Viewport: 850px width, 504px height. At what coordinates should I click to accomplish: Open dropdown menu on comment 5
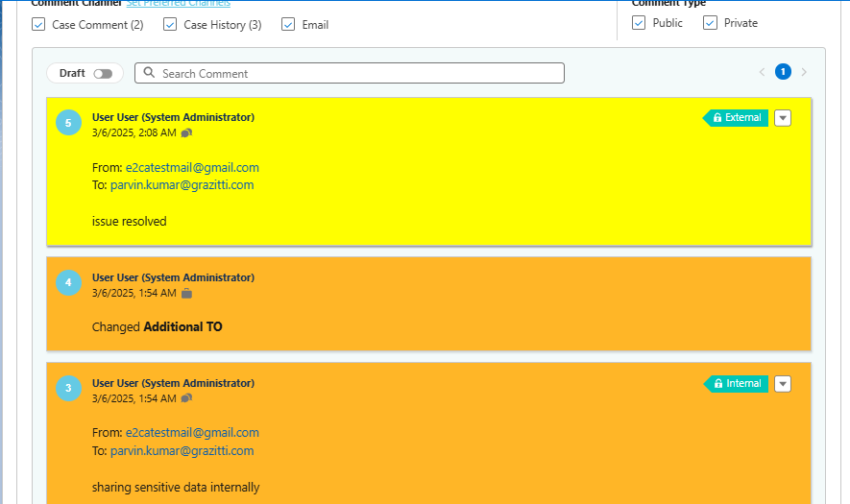(x=783, y=118)
